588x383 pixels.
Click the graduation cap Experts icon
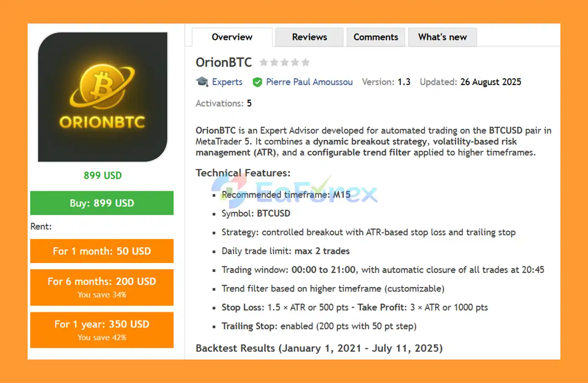pyautogui.click(x=202, y=82)
